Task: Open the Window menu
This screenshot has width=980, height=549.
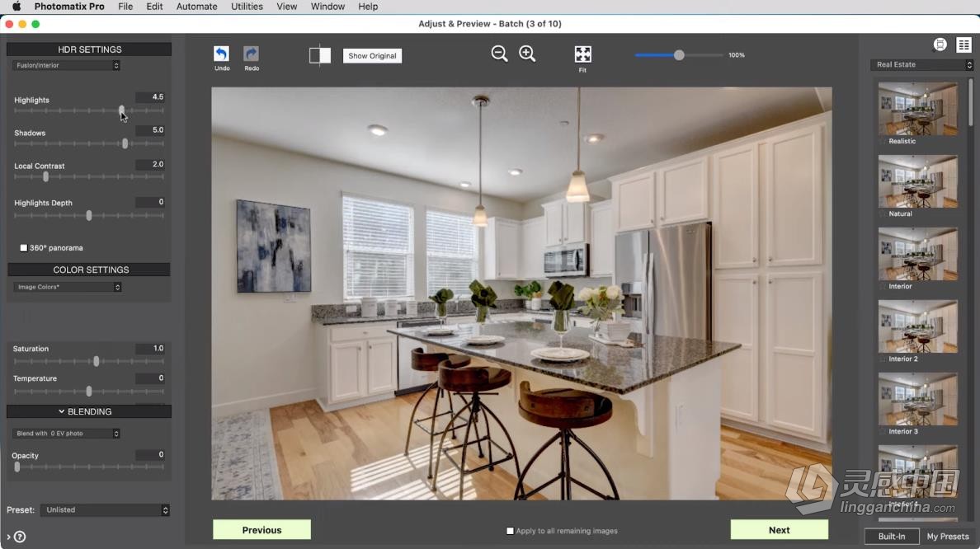Action: tap(327, 7)
